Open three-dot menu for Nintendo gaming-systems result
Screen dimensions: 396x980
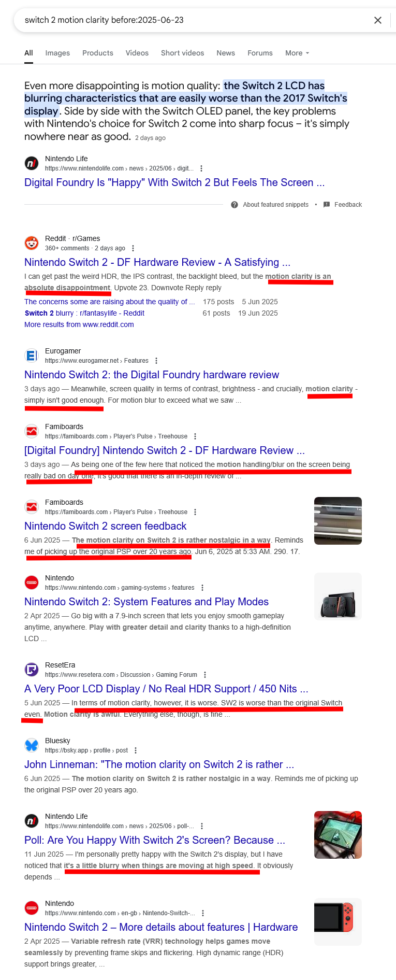point(202,588)
